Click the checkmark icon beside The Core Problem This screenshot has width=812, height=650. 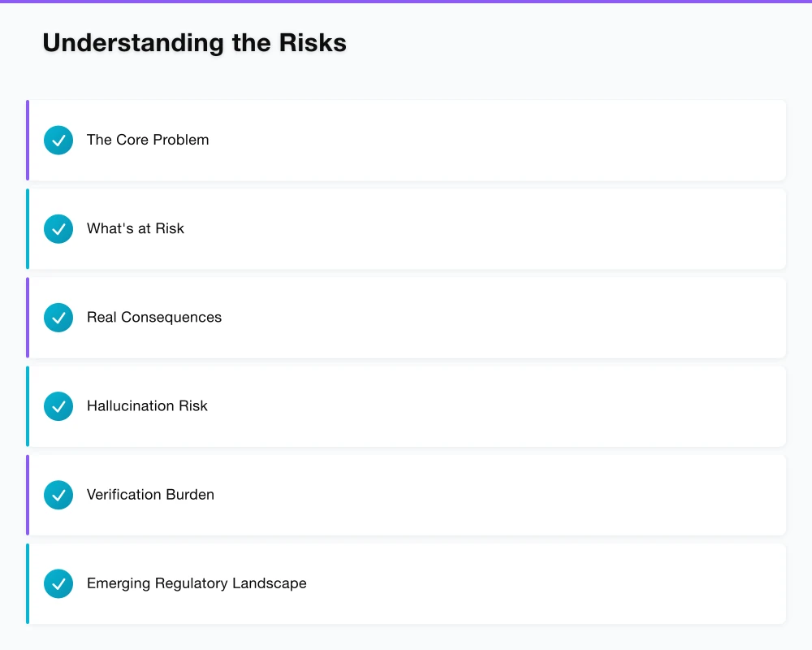click(58, 140)
